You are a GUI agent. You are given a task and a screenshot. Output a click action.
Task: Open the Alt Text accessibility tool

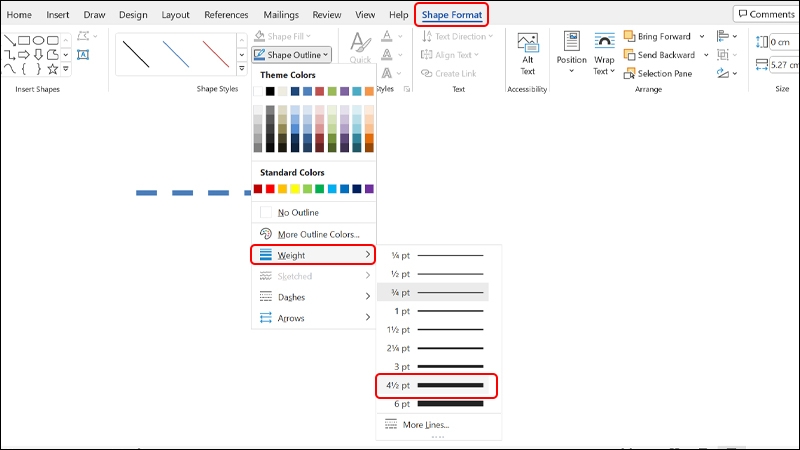click(528, 54)
